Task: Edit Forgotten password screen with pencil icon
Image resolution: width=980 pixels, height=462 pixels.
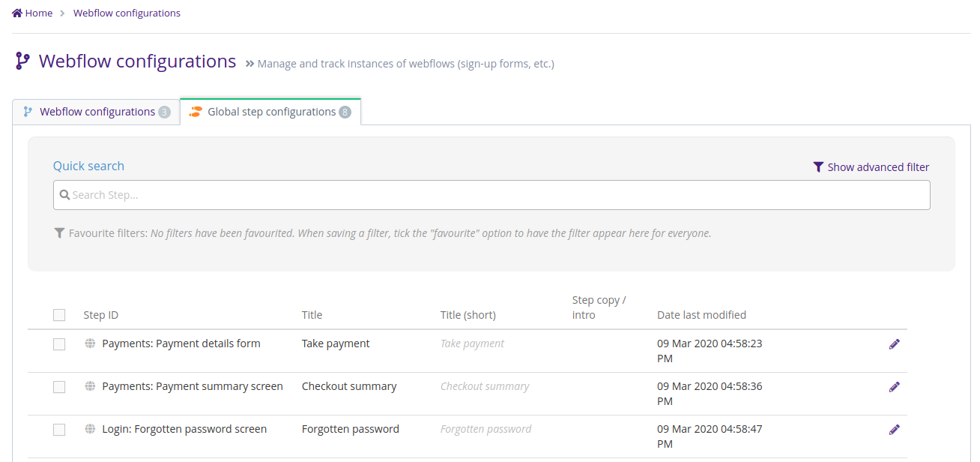Action: tap(894, 430)
